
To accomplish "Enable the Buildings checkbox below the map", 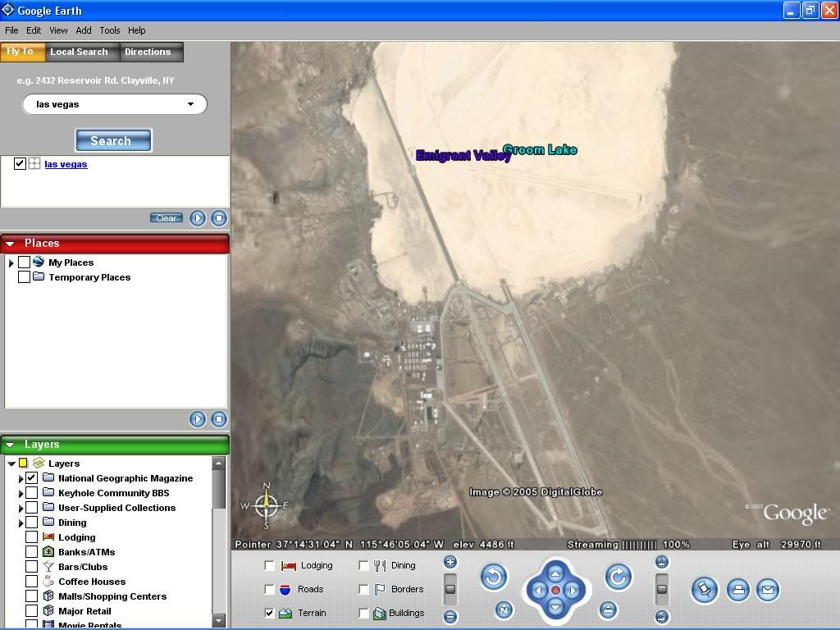I will coord(363,612).
